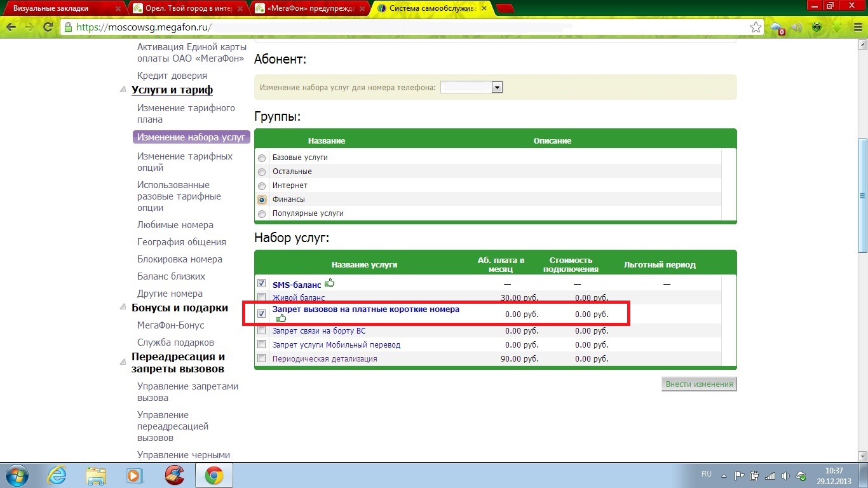Viewport: 868px width, 488px height.
Task: Open the Action Center flag icon
Action: click(739, 475)
